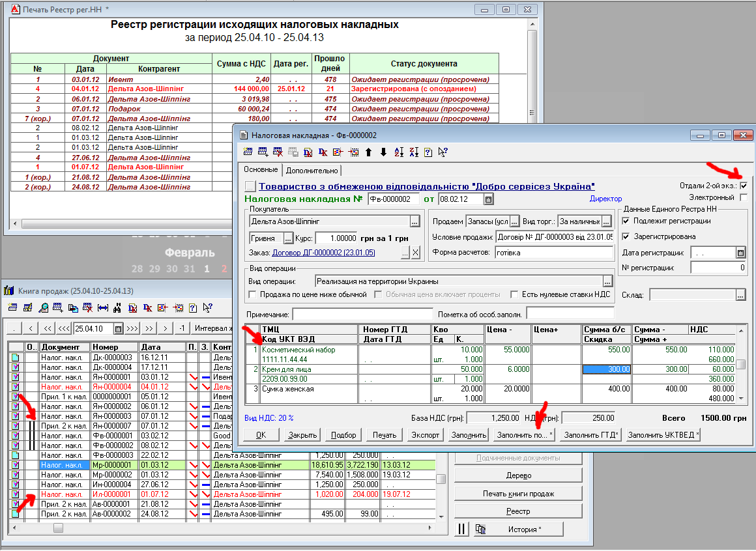Click the move row up arrow in invoice toolbar
Viewport: 756px width, 551px height.
click(x=368, y=152)
